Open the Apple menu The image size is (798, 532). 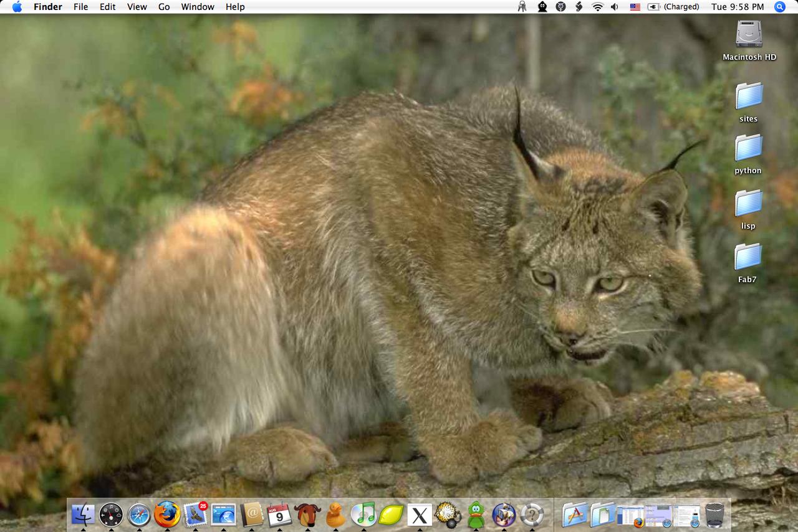click(x=17, y=7)
